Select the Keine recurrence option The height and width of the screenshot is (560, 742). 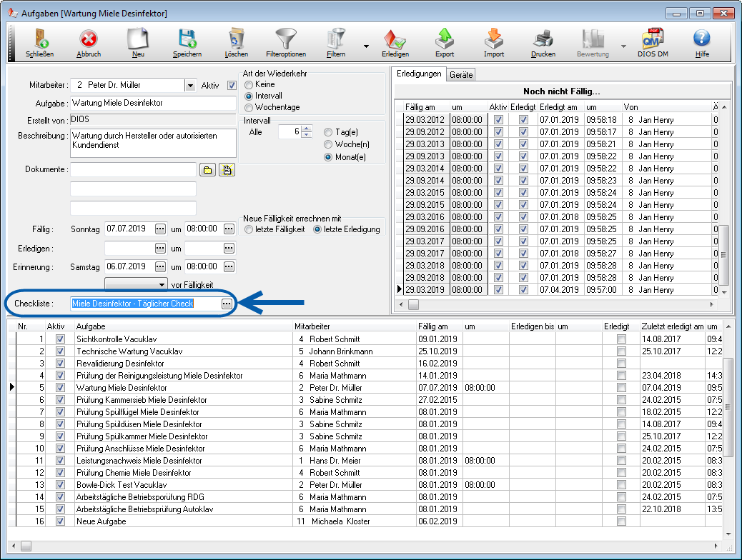[249, 85]
